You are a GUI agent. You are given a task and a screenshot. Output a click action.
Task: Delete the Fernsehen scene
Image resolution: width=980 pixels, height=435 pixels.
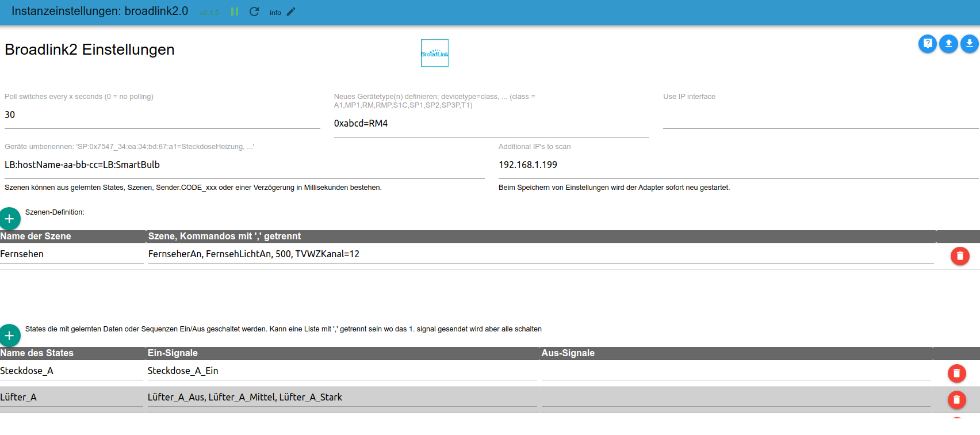click(x=960, y=256)
